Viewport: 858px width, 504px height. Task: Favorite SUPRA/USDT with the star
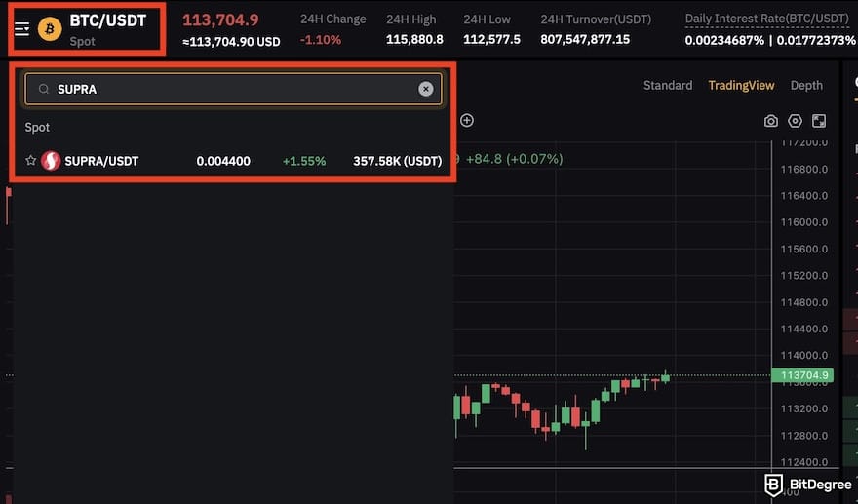pos(30,160)
